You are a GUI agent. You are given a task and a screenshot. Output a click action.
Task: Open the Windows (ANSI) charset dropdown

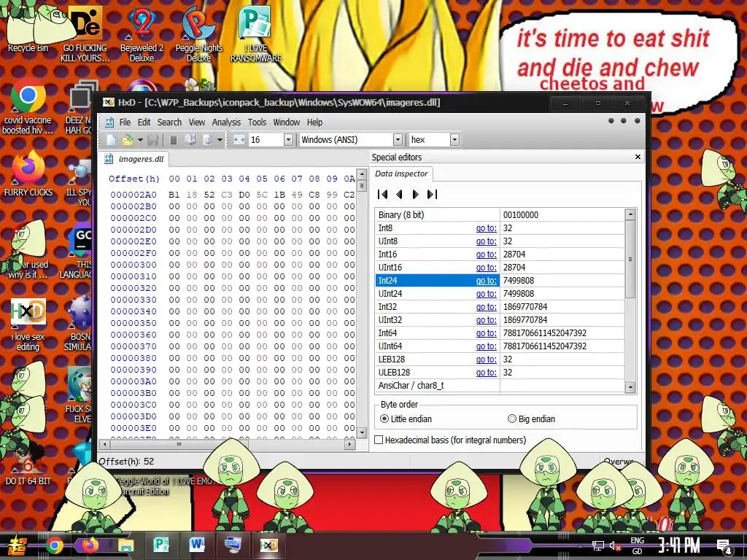click(398, 139)
